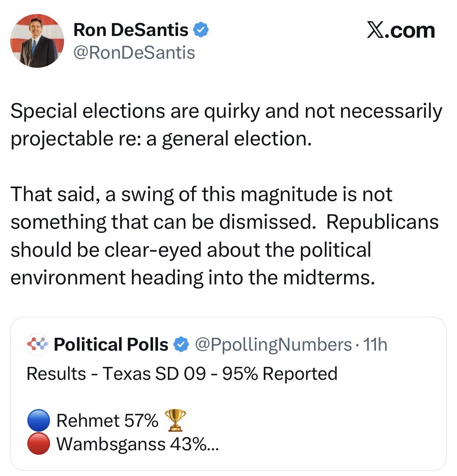Click the 'That said, a swing' paragraph
This screenshot has width=457, height=476.
click(x=224, y=236)
